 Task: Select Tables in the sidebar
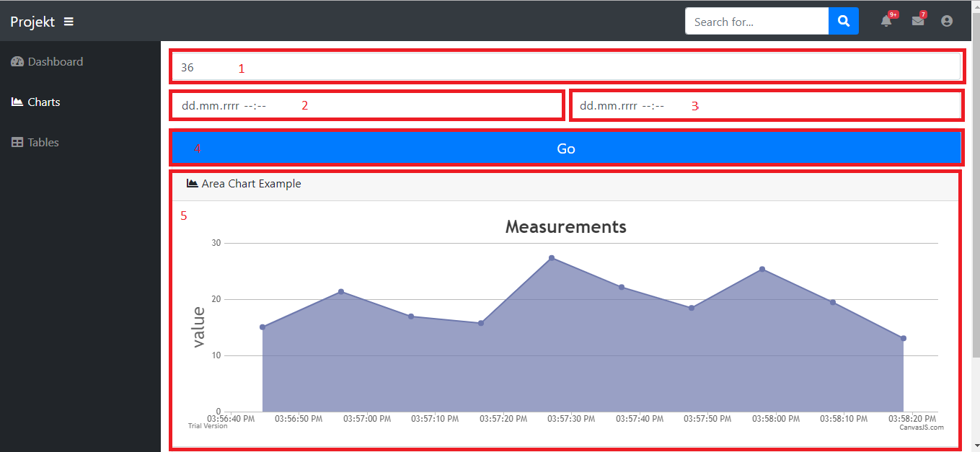[43, 143]
